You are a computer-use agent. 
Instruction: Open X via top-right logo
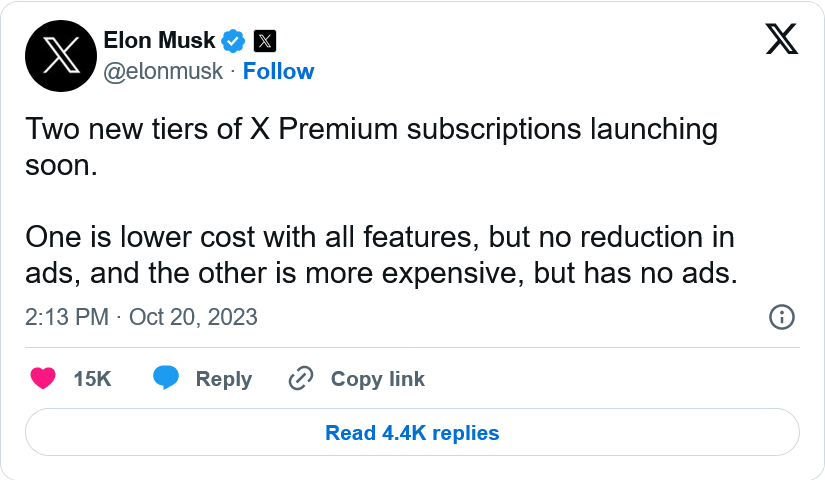point(781,40)
